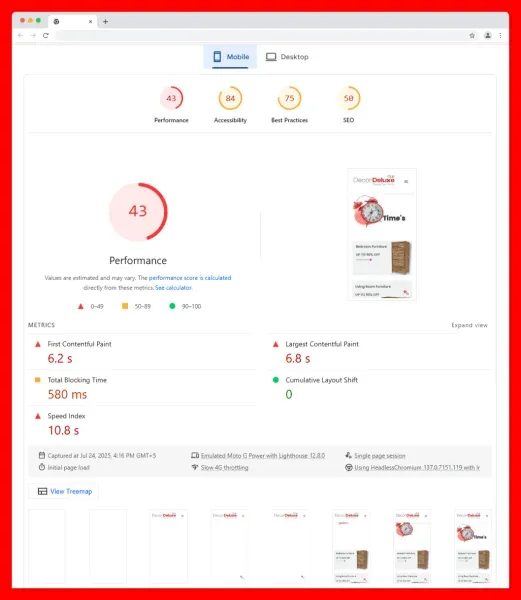This screenshot has height=600, width=521.
Task: Click the 580 ms value
Action: (68, 395)
